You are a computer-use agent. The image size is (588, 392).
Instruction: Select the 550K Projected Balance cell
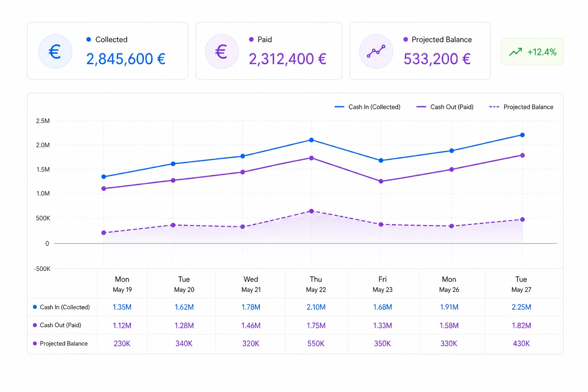point(316,344)
